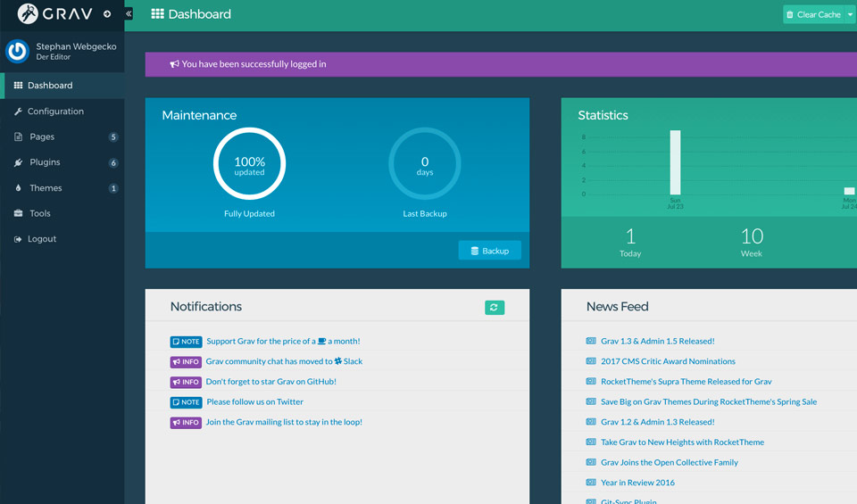Open the Stephan Webgecko profile name
Image resolution: width=857 pixels, height=504 pixels.
coord(76,46)
